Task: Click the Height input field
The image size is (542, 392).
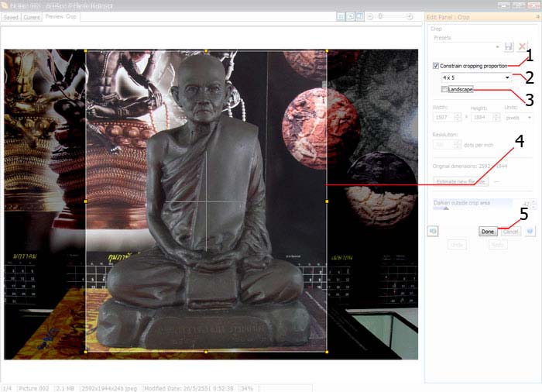Action: (x=482, y=117)
